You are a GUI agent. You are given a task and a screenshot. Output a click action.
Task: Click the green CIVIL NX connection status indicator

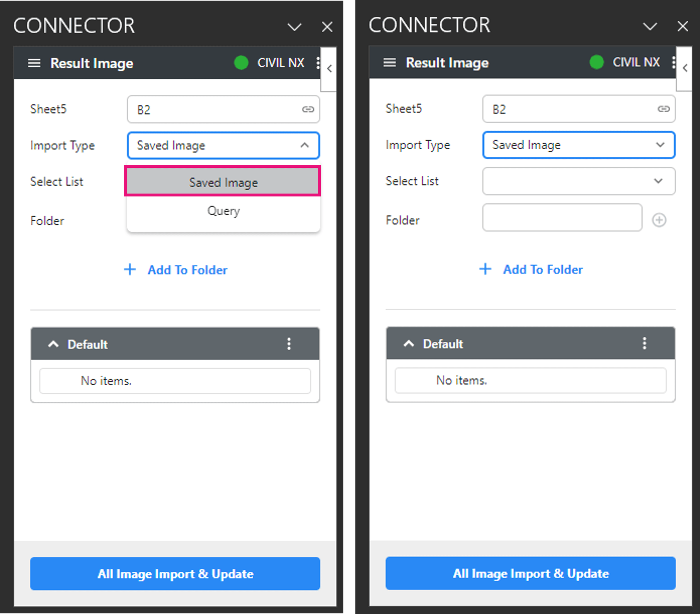[x=241, y=63]
